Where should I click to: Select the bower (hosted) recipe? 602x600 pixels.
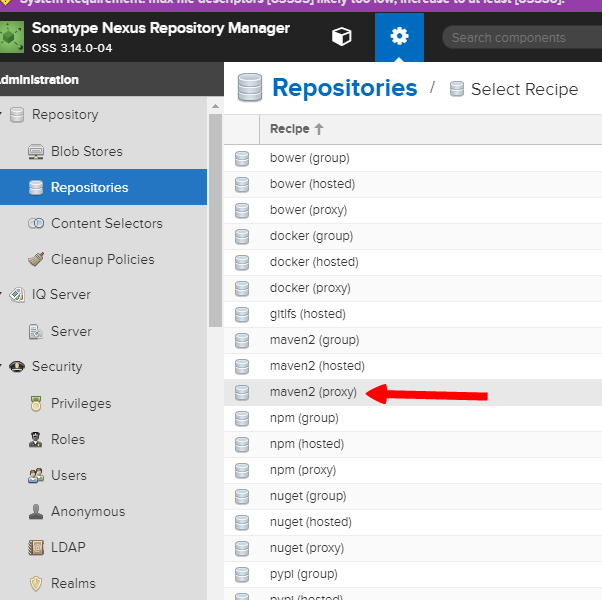(413, 184)
